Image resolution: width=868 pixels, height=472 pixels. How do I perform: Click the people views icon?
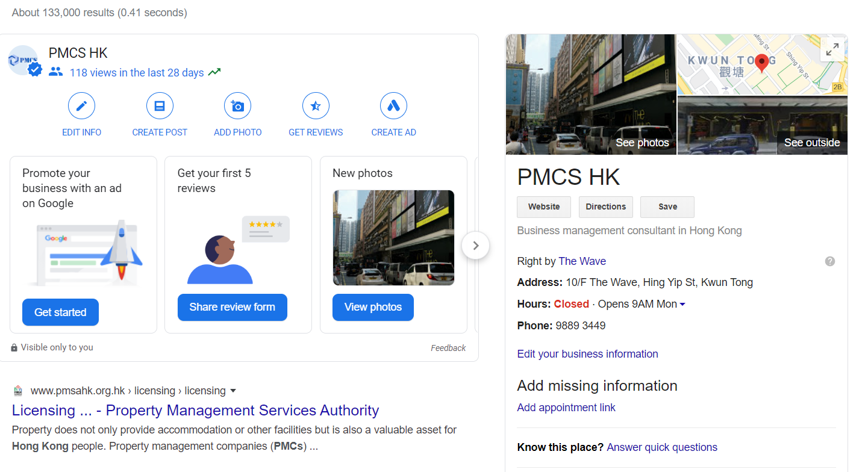point(55,72)
